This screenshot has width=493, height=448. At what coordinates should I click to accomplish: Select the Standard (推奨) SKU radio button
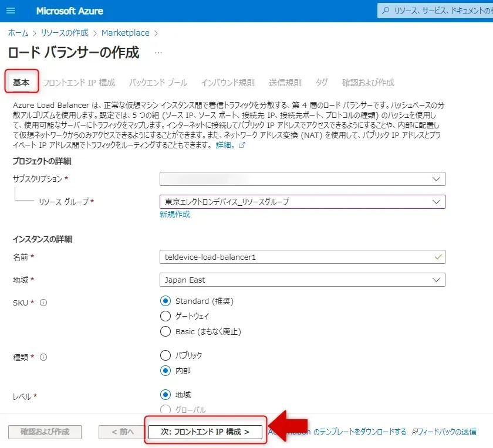tap(166, 301)
